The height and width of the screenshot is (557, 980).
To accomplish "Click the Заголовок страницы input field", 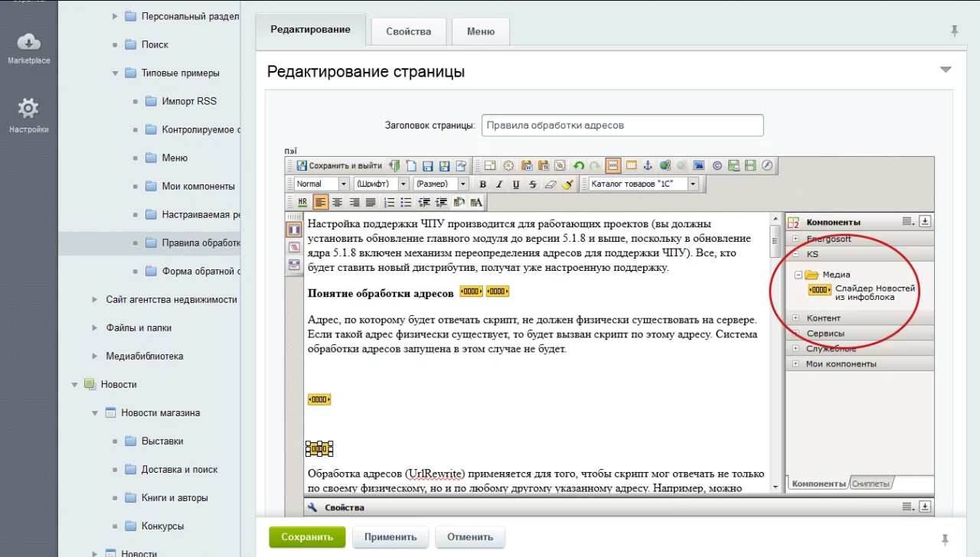I will coord(622,125).
